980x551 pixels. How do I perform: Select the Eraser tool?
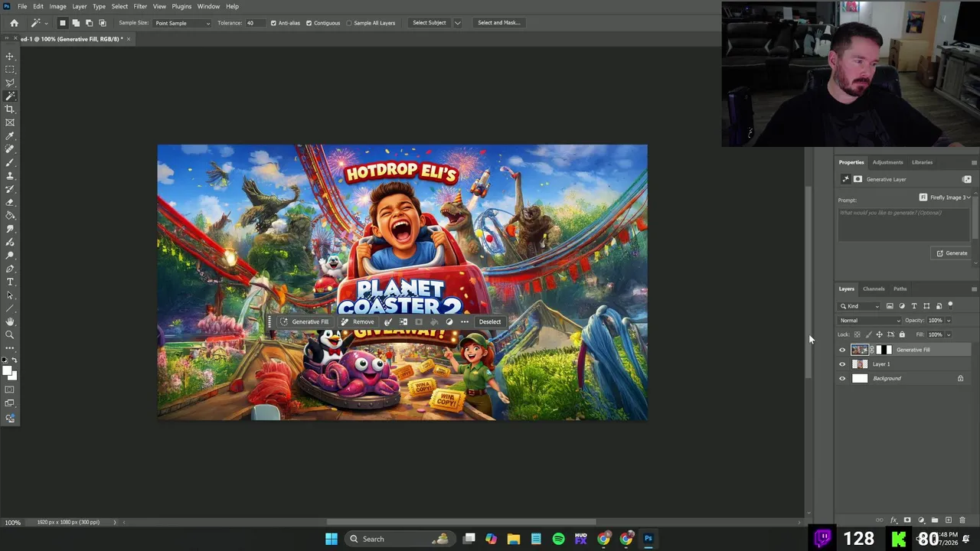point(10,202)
